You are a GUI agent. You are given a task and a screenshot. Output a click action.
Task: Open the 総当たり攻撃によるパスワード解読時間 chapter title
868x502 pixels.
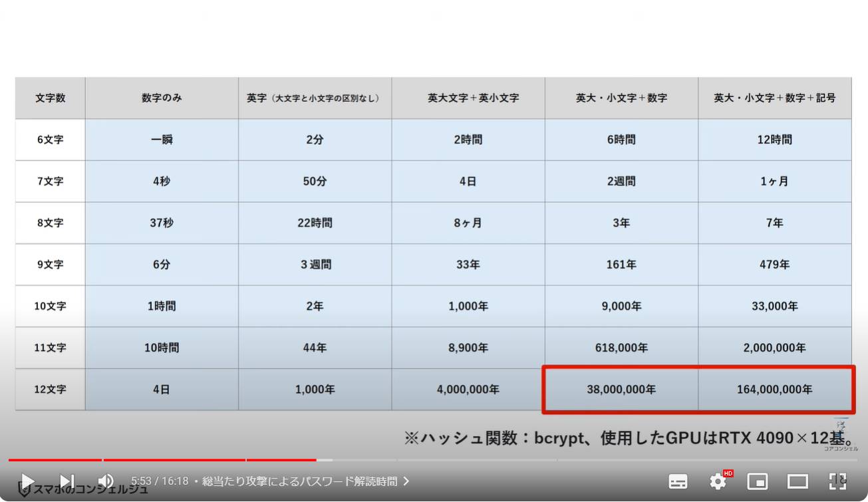click(299, 481)
